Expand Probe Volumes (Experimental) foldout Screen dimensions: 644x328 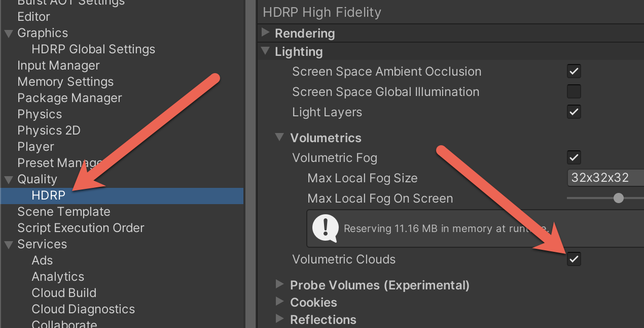tap(279, 284)
